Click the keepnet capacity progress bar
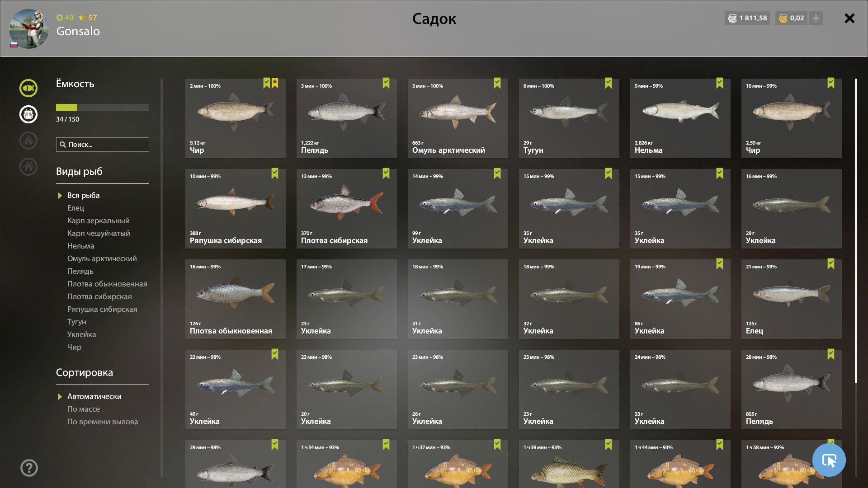This screenshot has height=488, width=868. [x=103, y=108]
